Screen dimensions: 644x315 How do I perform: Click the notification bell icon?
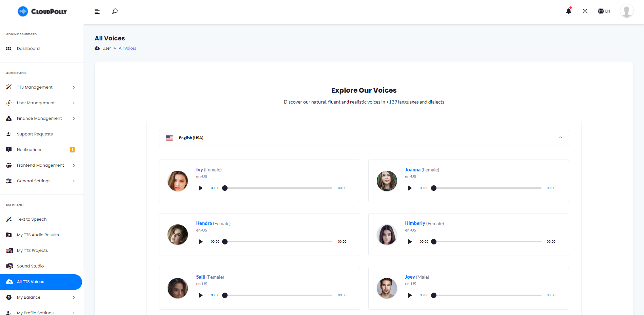click(x=569, y=11)
